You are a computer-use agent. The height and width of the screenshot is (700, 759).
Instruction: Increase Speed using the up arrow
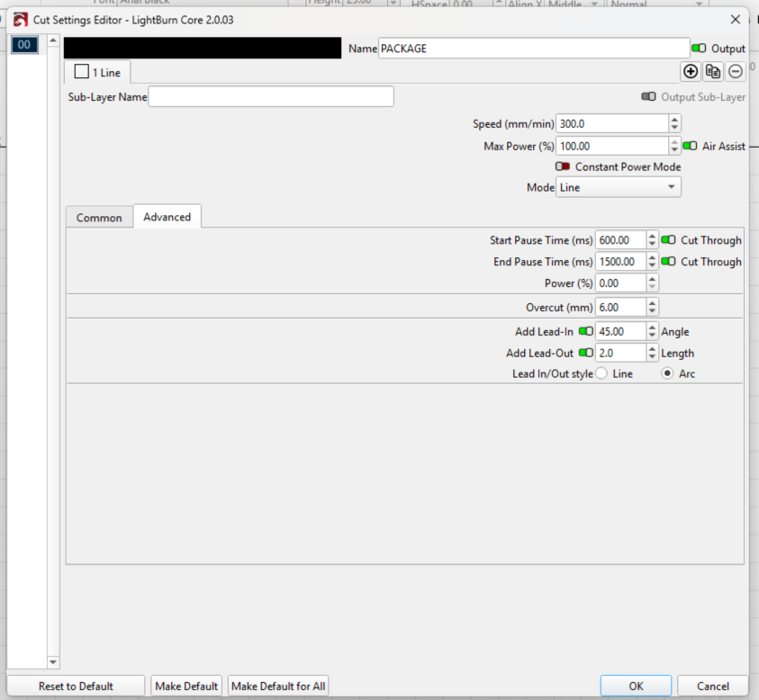pos(675,119)
